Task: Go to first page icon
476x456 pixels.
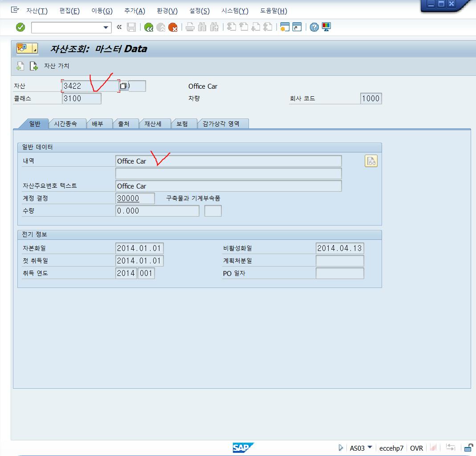Action: 232,27
